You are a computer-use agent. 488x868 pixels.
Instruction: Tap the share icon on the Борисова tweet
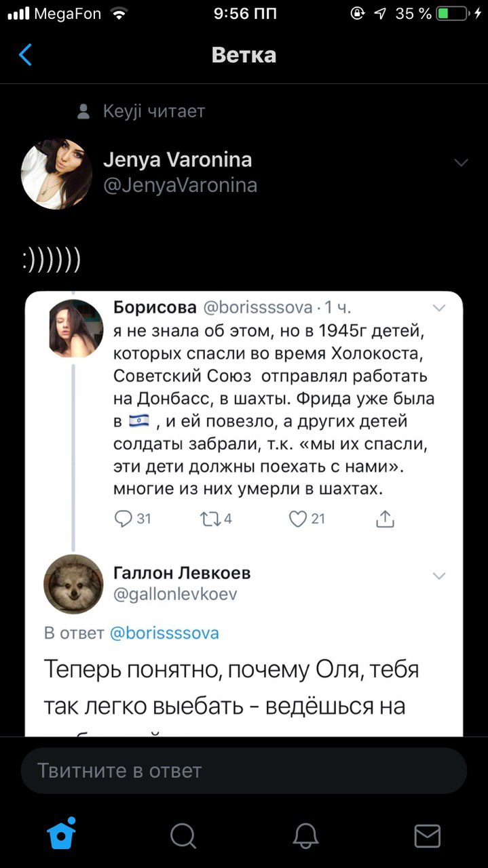pos(385,519)
